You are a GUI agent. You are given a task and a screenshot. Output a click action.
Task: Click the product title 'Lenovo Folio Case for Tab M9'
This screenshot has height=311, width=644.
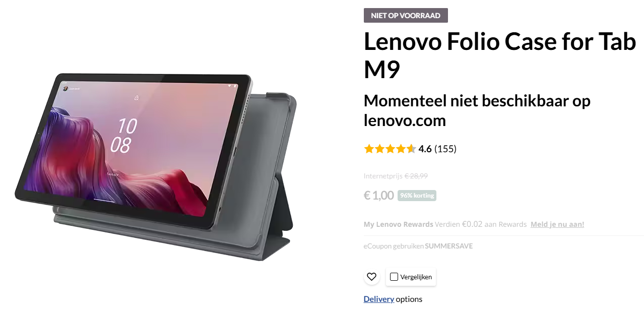coord(499,55)
